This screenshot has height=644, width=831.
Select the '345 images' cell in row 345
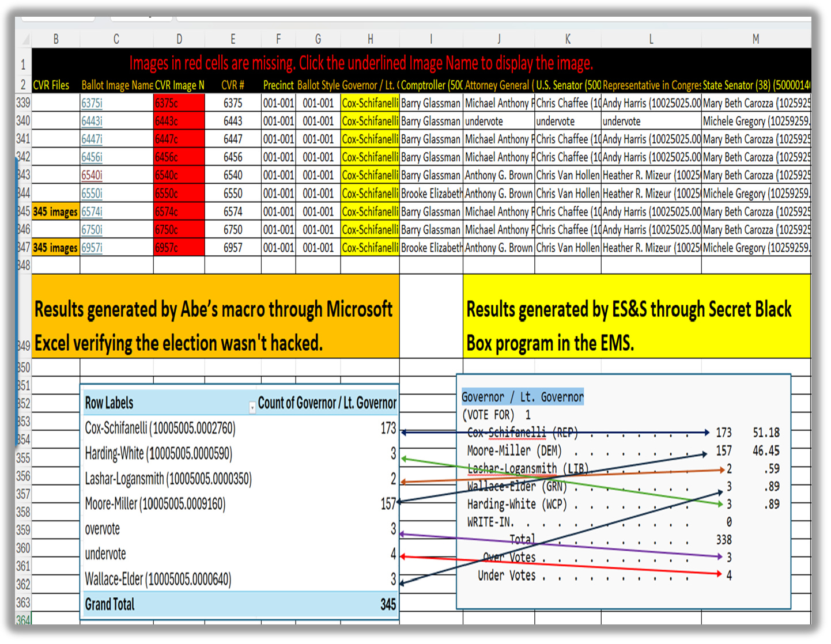56,211
